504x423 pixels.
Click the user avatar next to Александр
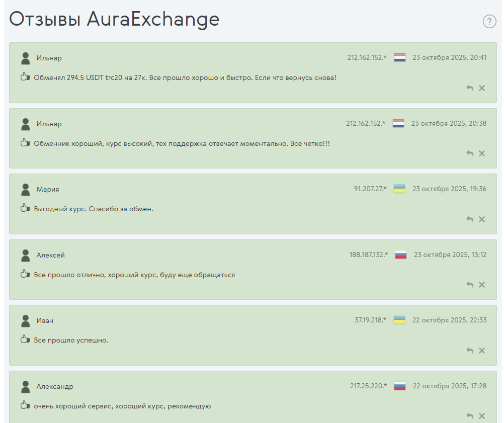pos(26,387)
